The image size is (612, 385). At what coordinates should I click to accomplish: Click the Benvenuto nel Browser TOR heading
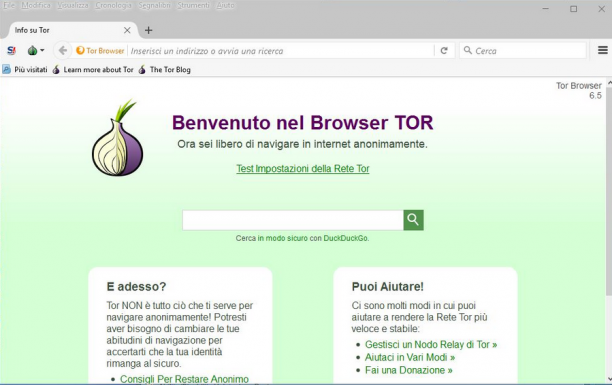click(x=302, y=123)
